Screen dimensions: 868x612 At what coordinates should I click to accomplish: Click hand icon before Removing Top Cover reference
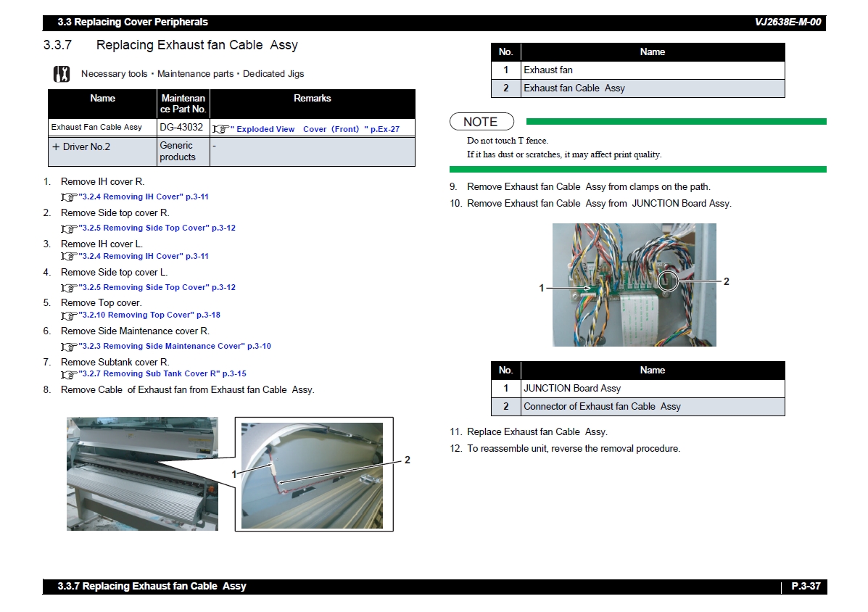(x=69, y=315)
